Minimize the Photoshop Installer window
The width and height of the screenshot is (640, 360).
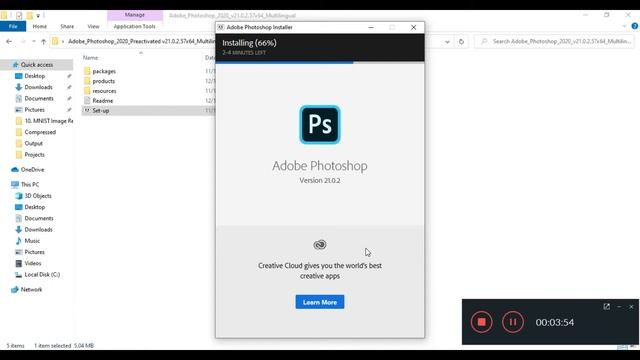(x=371, y=27)
